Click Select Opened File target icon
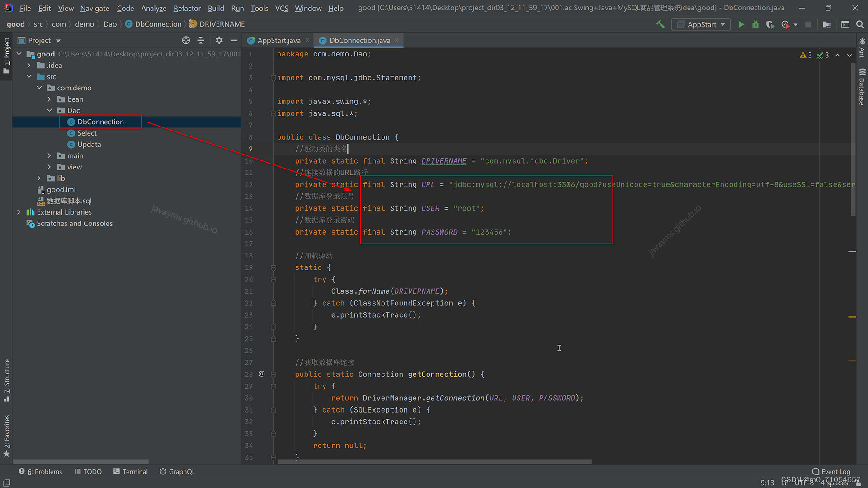Image resolution: width=868 pixels, height=488 pixels. click(186, 40)
